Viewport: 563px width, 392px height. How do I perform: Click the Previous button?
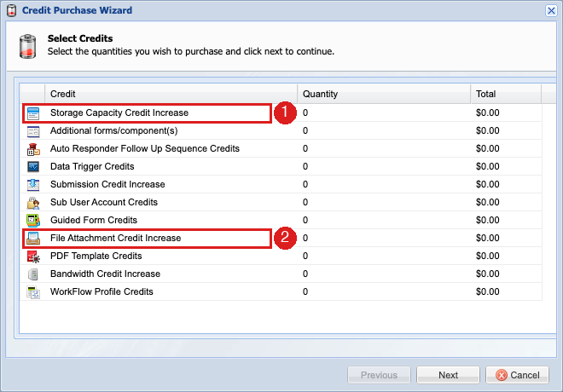tap(379, 375)
